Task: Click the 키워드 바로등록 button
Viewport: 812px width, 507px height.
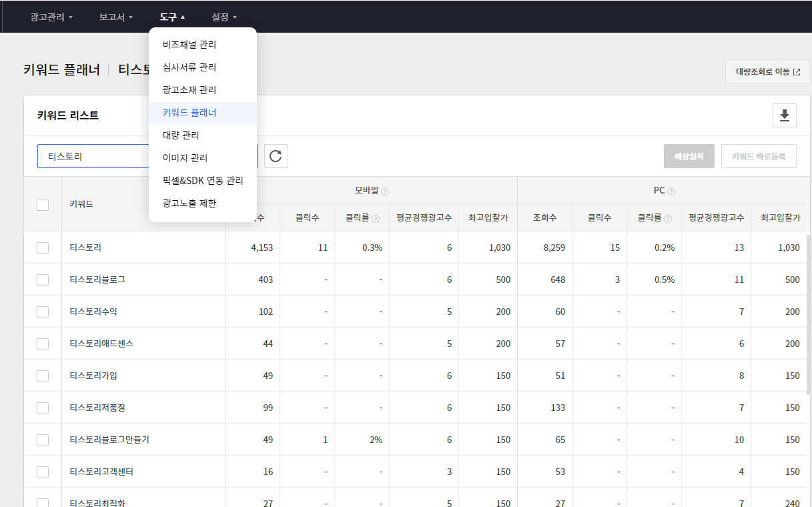Action: [x=759, y=156]
